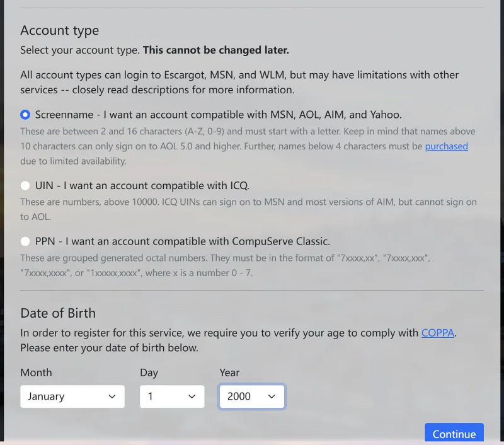The height and width of the screenshot is (445, 504).
Task: Choose the UIN account type for ICQ
Action: point(25,185)
